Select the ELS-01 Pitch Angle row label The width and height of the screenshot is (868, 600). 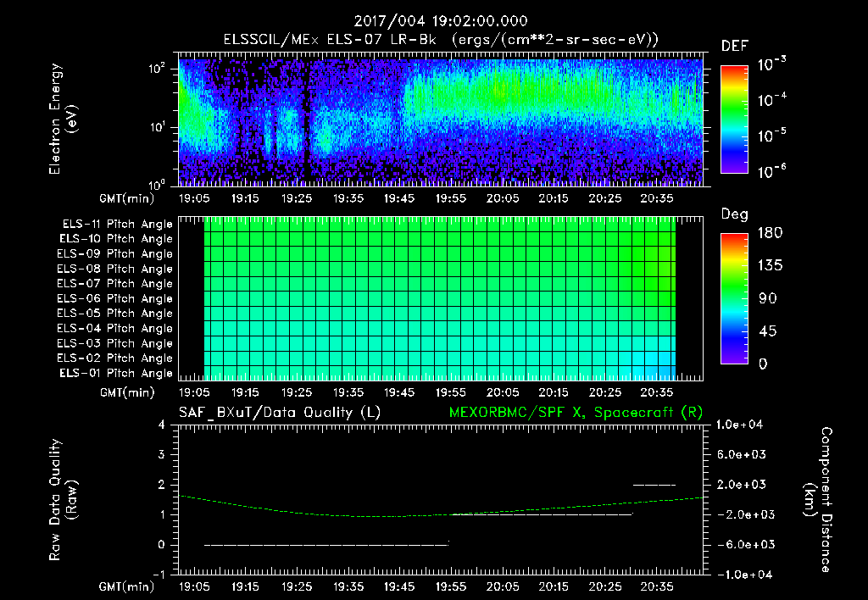coord(116,373)
